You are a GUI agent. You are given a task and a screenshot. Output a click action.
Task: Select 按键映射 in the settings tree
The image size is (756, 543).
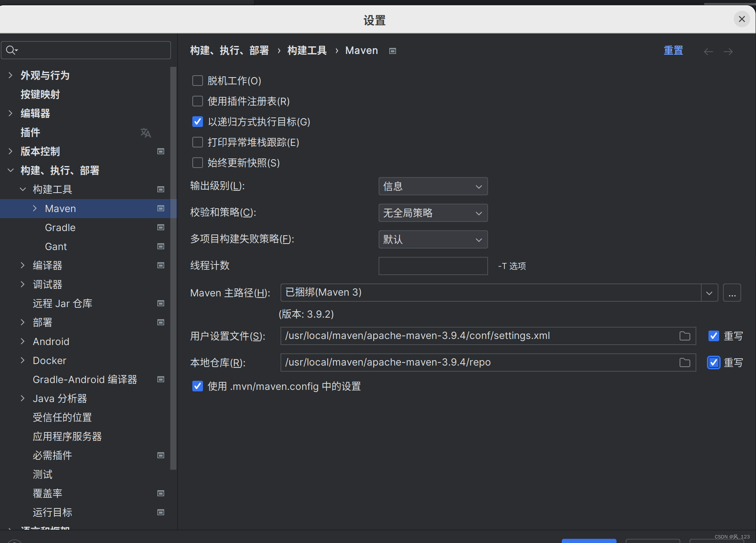[40, 94]
